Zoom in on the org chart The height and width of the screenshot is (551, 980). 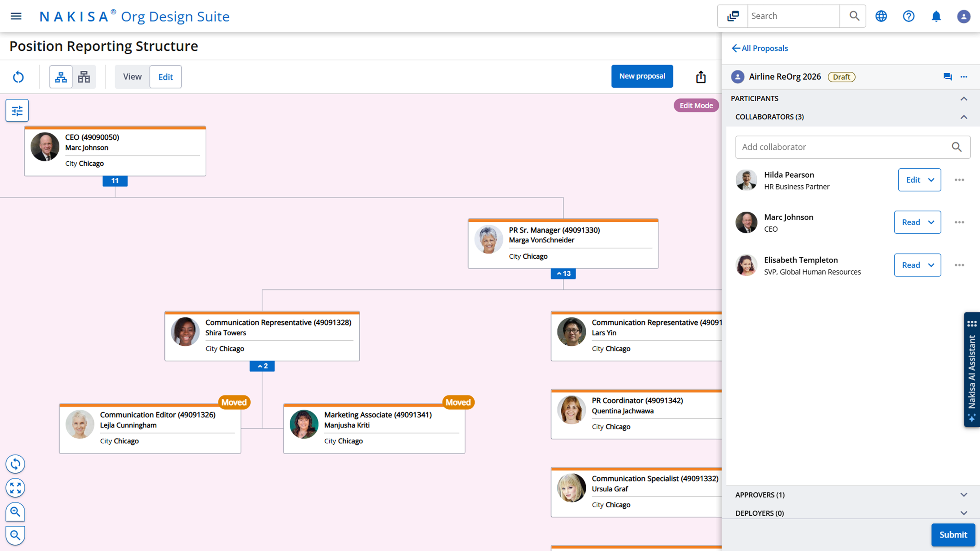tap(15, 512)
